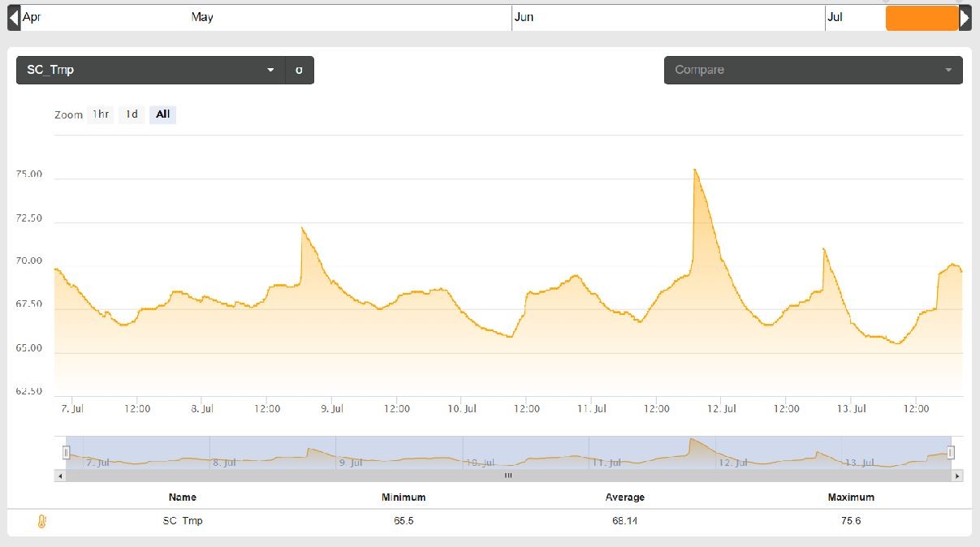Click the SC_Tmp name in the stats table
Viewport: 980px width, 547px height.
tap(183, 520)
